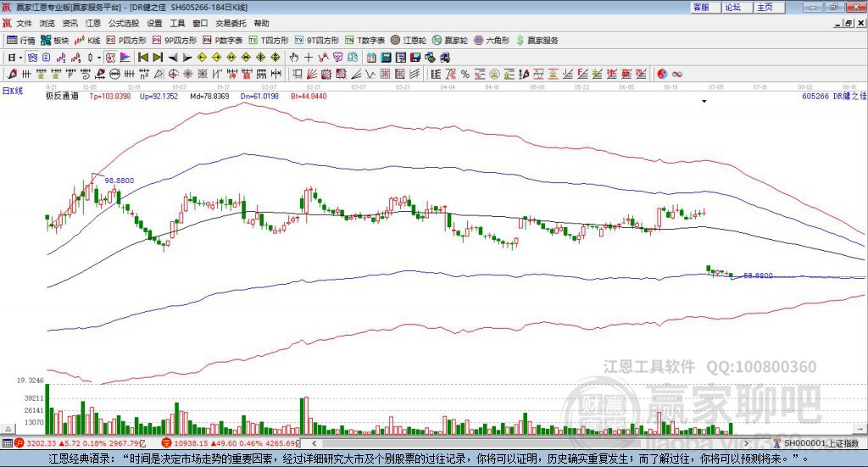Open the T数字表 tool
Viewport: 868px width, 467px height.
pyautogui.click(x=364, y=41)
